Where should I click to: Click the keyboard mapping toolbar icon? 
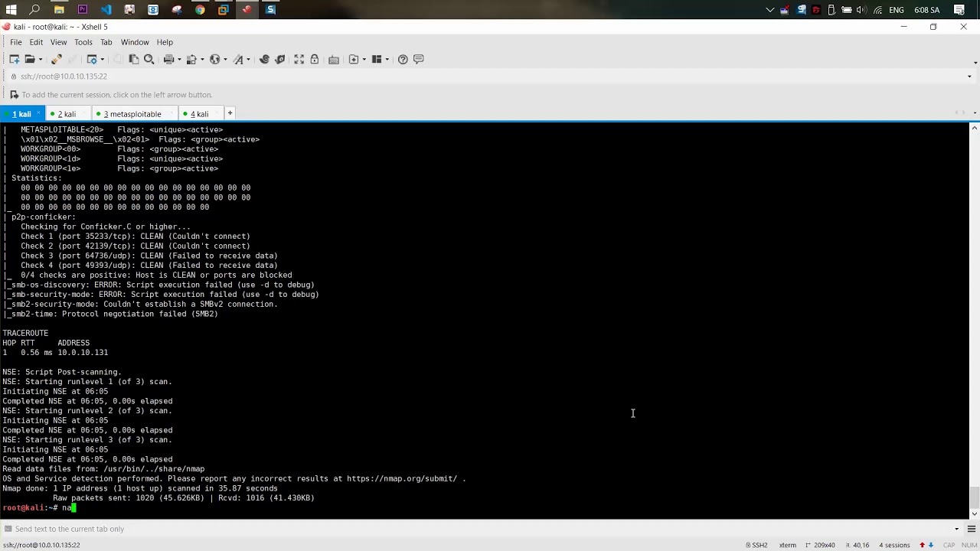(334, 59)
